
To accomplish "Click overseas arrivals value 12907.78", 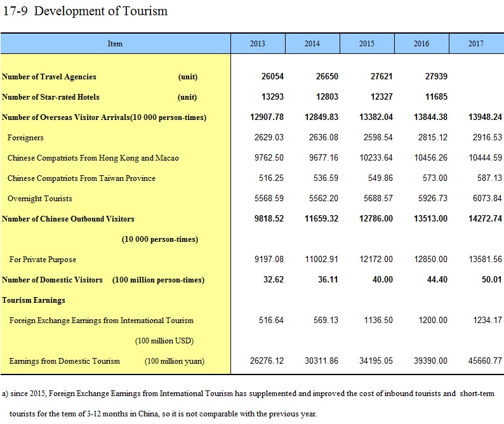I will [x=267, y=117].
